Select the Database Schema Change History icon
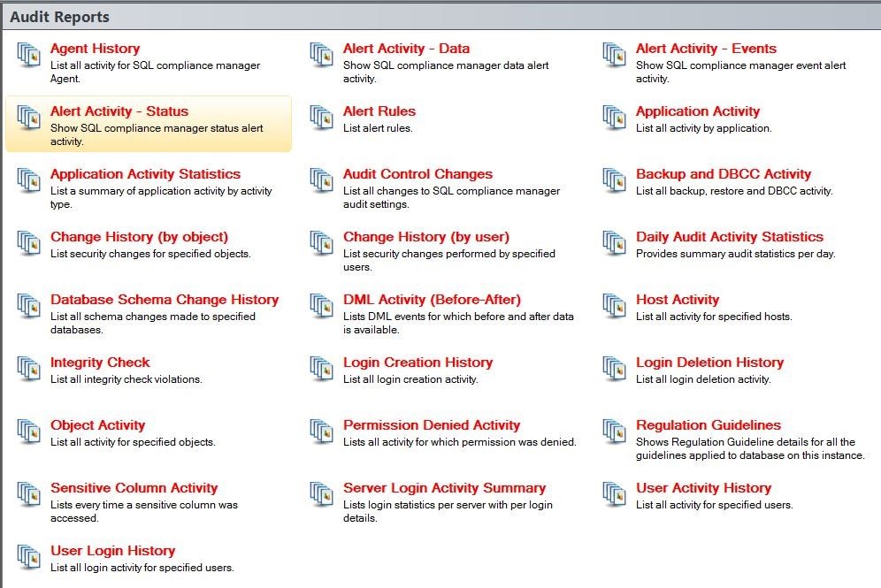This screenshot has height=588, width=881. pyautogui.click(x=28, y=306)
